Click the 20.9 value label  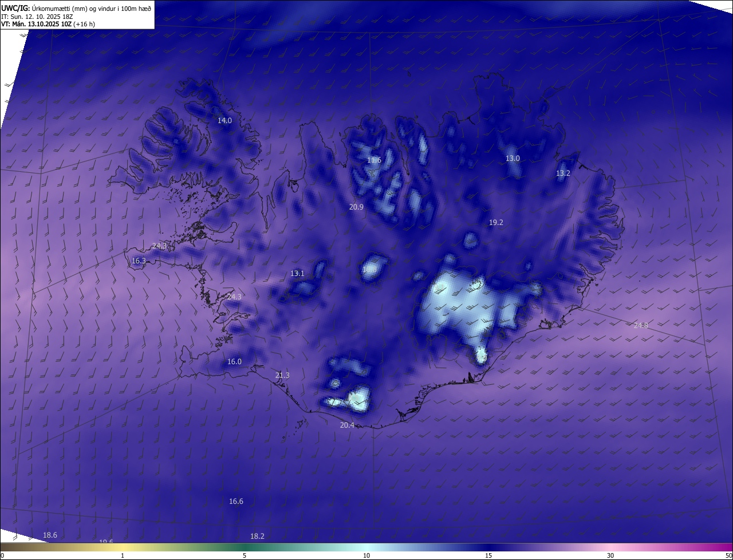[x=356, y=207]
